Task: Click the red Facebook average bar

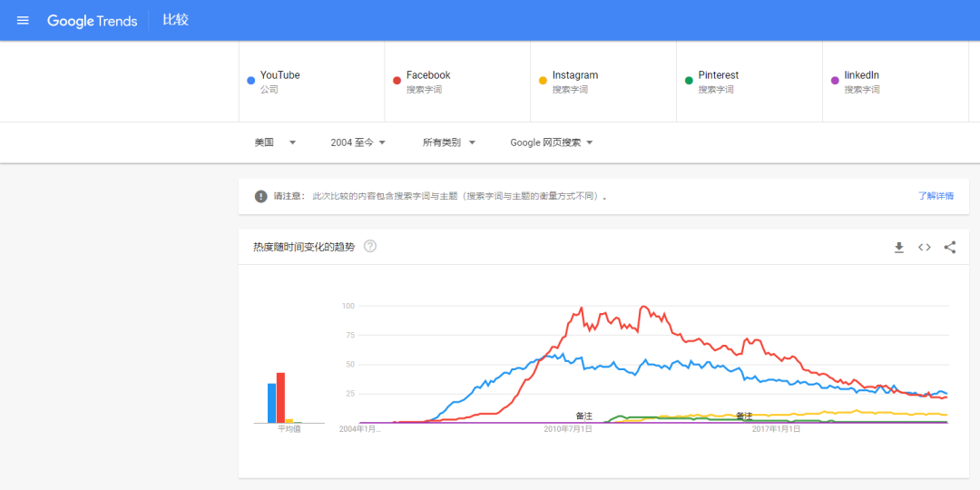Action: pos(280,397)
